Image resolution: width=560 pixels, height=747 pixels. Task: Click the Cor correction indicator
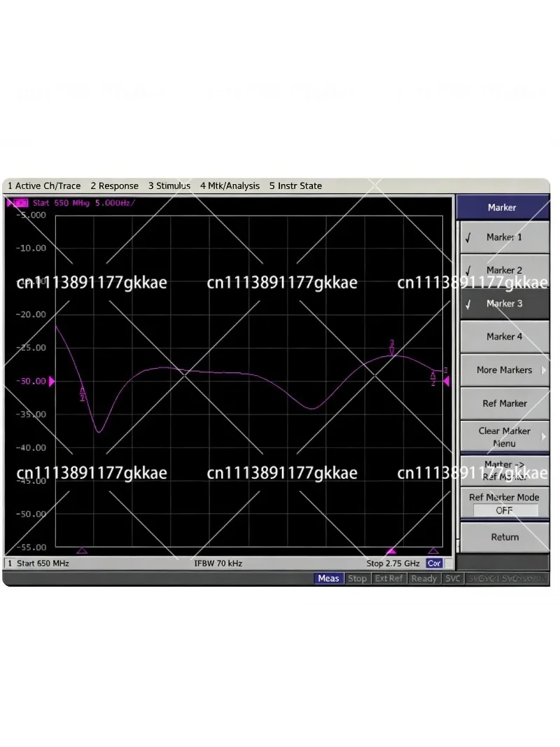pyautogui.click(x=434, y=564)
